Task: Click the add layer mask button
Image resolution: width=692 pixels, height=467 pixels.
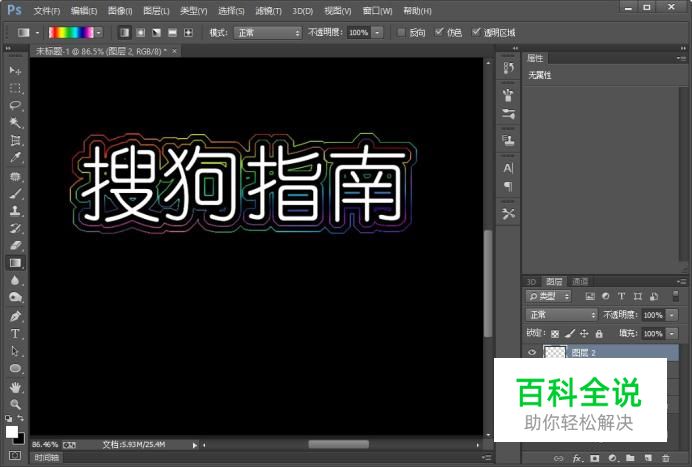Action: point(595,458)
